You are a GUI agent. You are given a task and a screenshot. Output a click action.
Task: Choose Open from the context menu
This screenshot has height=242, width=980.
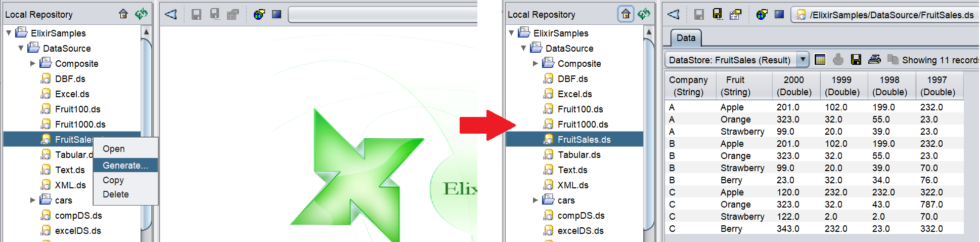tap(114, 149)
